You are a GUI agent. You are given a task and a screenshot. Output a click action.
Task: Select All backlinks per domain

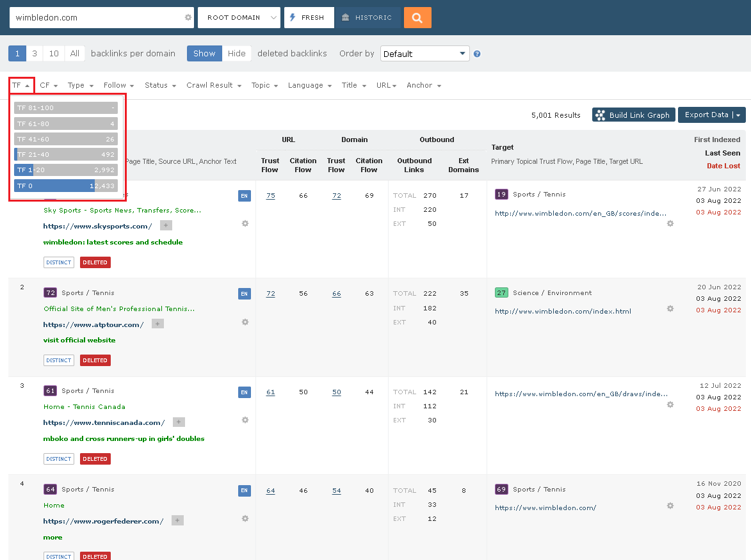click(74, 54)
